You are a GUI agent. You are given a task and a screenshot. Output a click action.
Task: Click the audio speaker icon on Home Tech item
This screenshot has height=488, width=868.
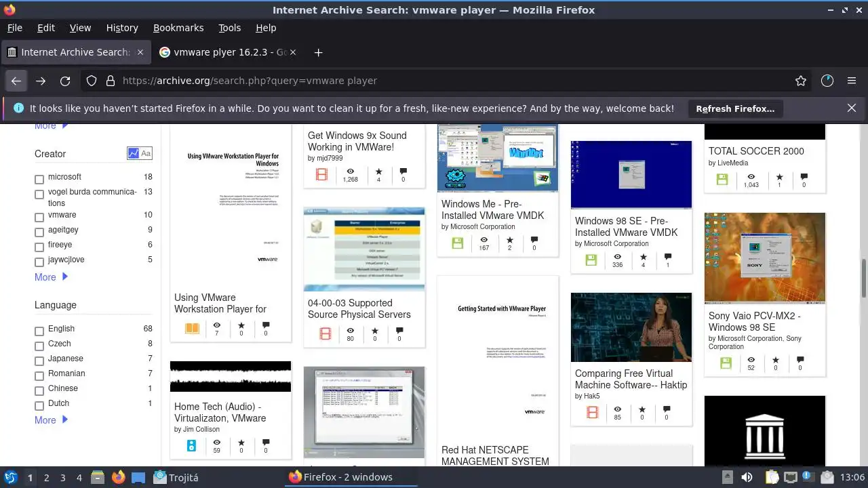191,446
